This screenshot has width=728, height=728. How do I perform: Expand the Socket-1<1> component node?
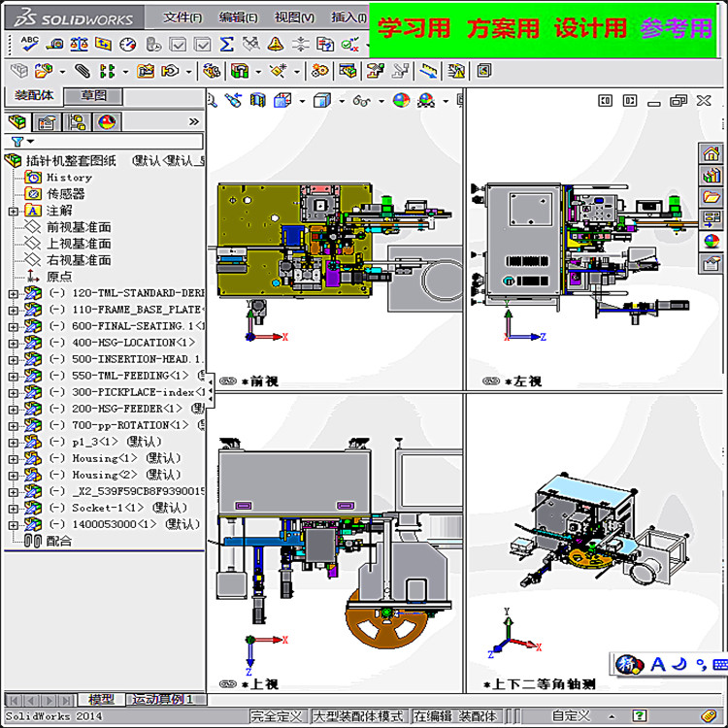coord(13,509)
